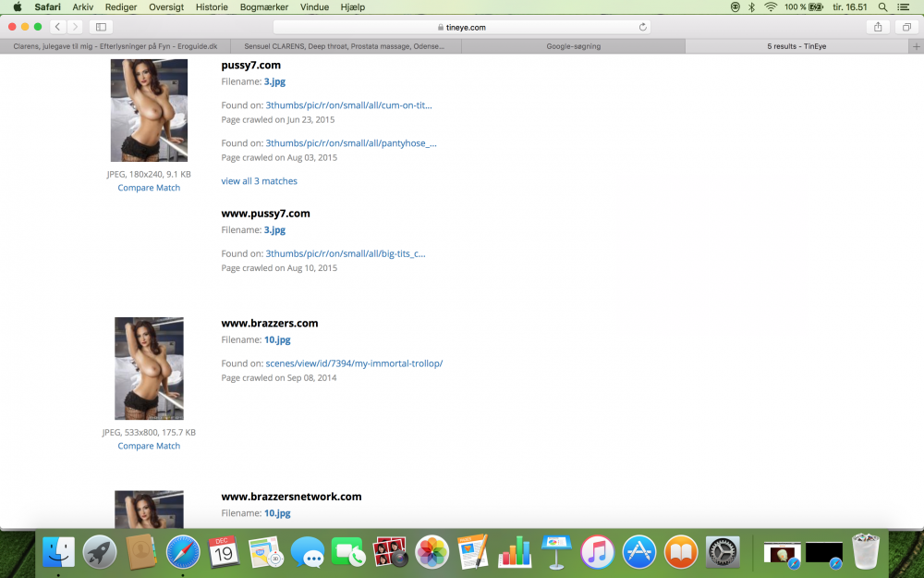Screen dimensions: 924x578
Task: Open the Historie menu
Action: pos(212,7)
